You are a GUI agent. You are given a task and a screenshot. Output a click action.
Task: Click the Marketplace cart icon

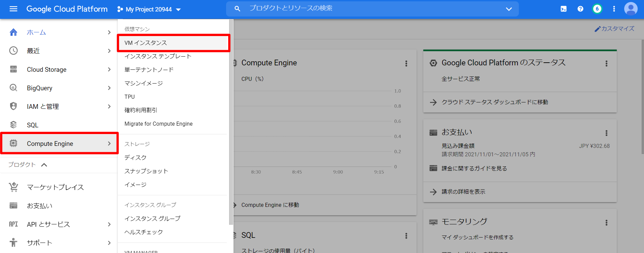tap(13, 187)
